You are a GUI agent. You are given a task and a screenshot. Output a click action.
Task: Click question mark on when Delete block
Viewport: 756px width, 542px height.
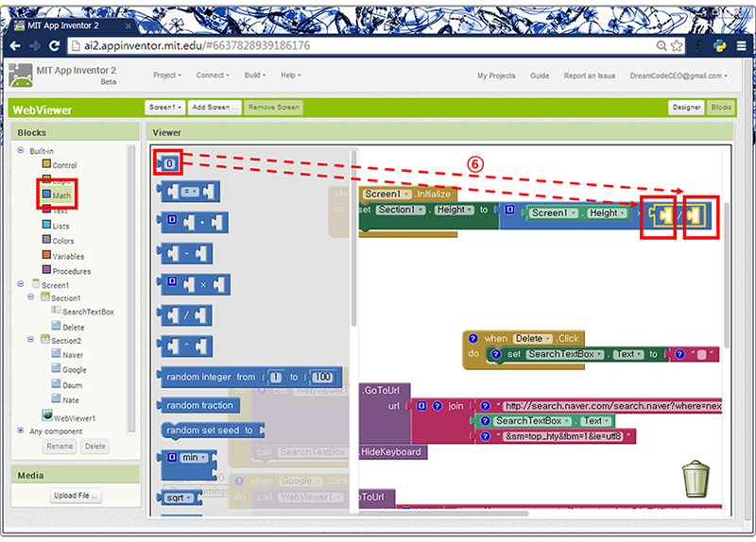click(x=473, y=338)
